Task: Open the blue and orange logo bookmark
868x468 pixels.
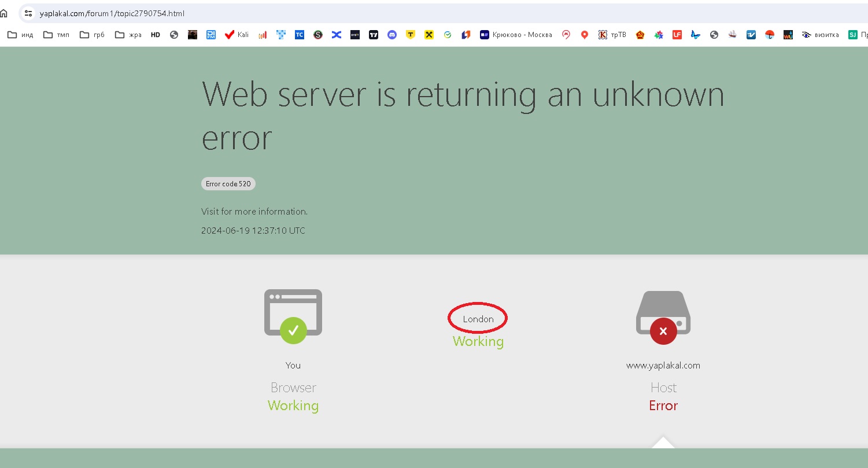Action: pos(466,35)
